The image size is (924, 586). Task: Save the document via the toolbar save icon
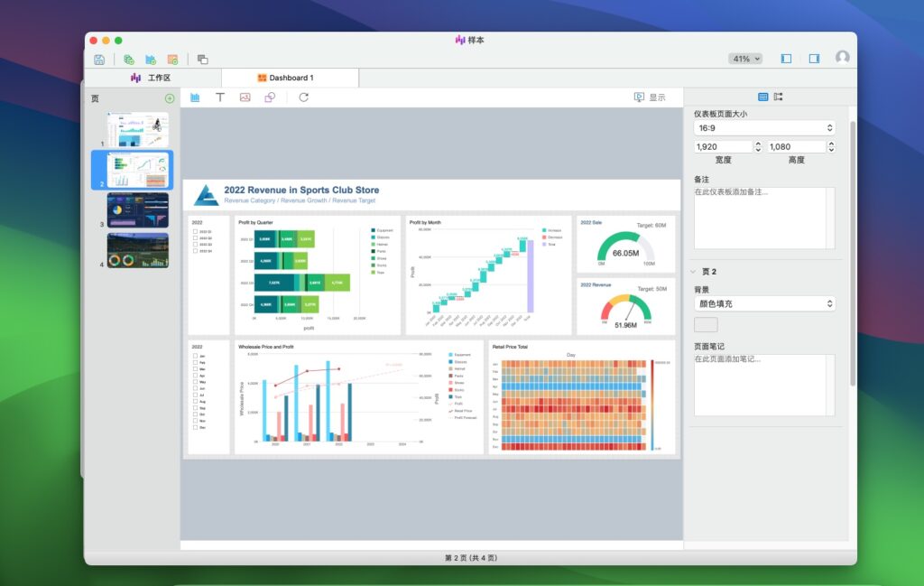pyautogui.click(x=100, y=59)
